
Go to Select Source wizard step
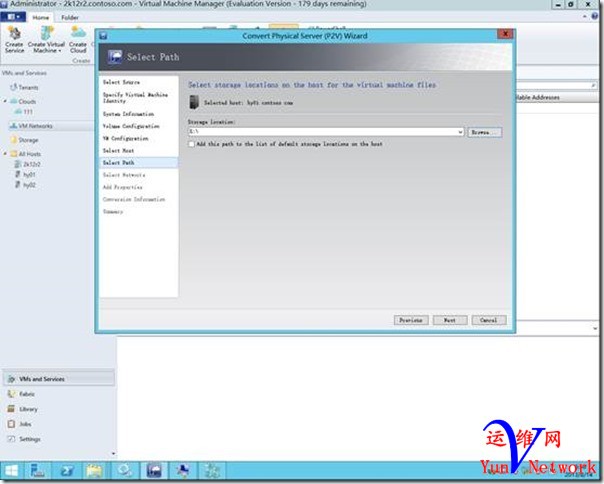click(121, 82)
